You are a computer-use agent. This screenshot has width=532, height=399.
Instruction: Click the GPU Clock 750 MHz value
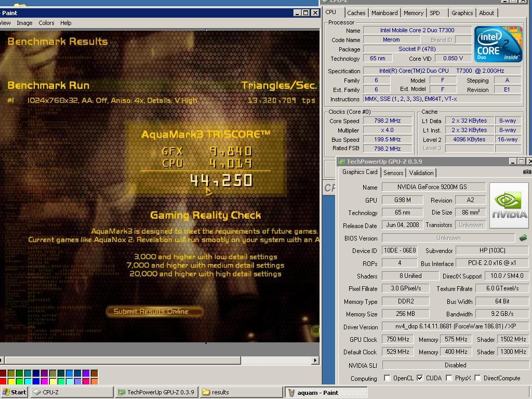click(x=397, y=339)
